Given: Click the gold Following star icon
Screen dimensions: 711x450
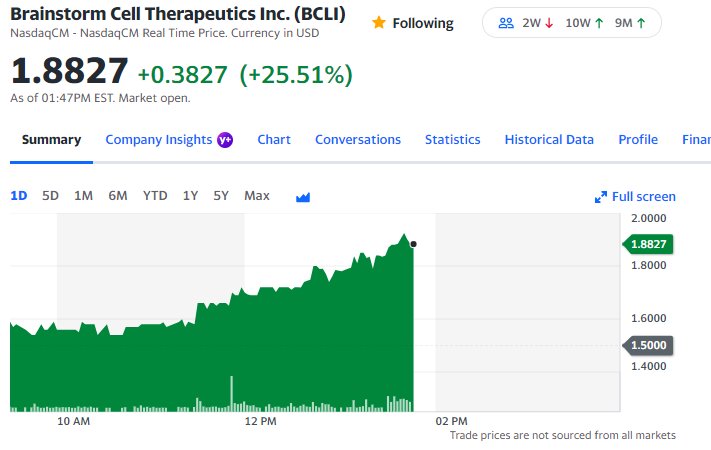Looking at the screenshot, I should tap(379, 22).
